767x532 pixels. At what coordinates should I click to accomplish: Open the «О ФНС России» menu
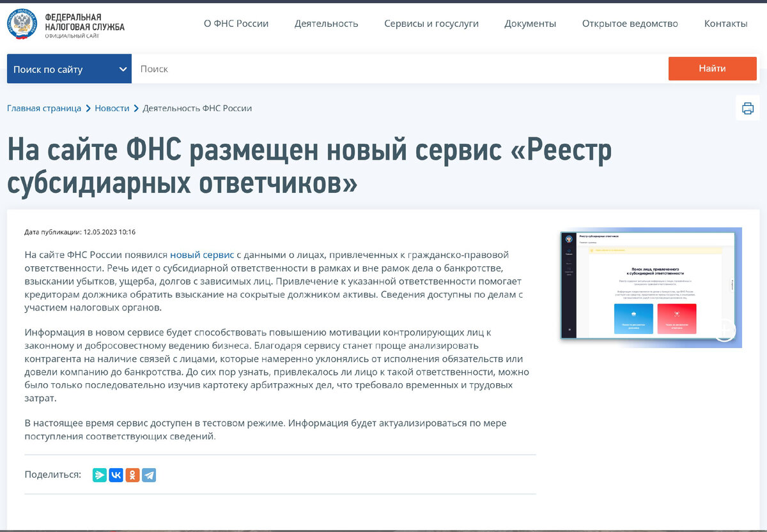[236, 24]
